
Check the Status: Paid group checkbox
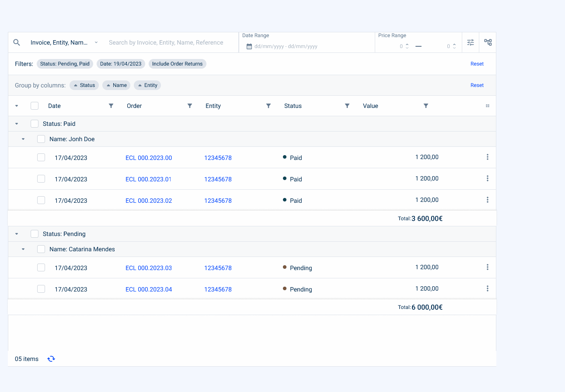click(35, 124)
